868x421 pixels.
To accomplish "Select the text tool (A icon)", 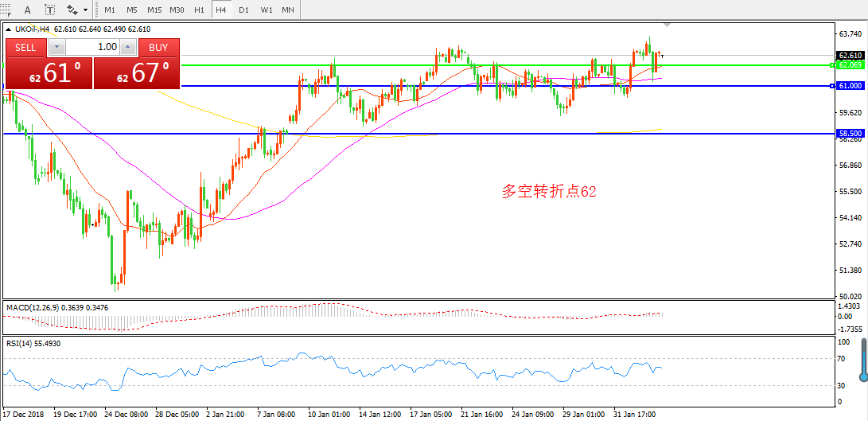I will pyautogui.click(x=28, y=10).
